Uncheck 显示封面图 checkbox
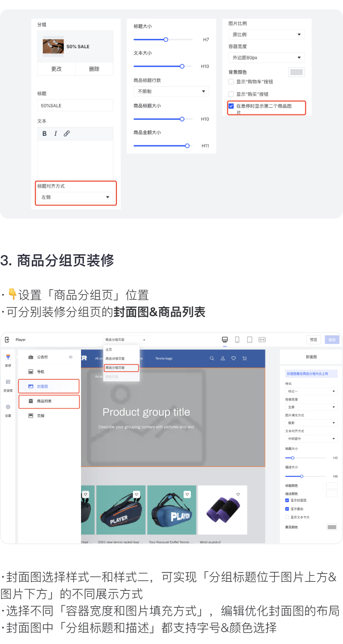343x644 pixels. tap(287, 500)
